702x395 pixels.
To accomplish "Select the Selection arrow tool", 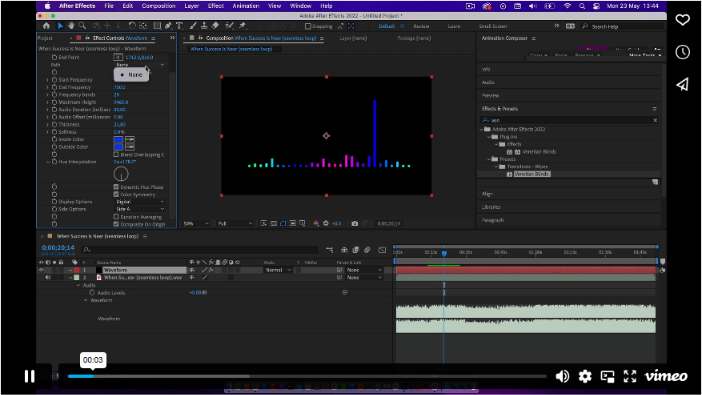I will [60, 26].
